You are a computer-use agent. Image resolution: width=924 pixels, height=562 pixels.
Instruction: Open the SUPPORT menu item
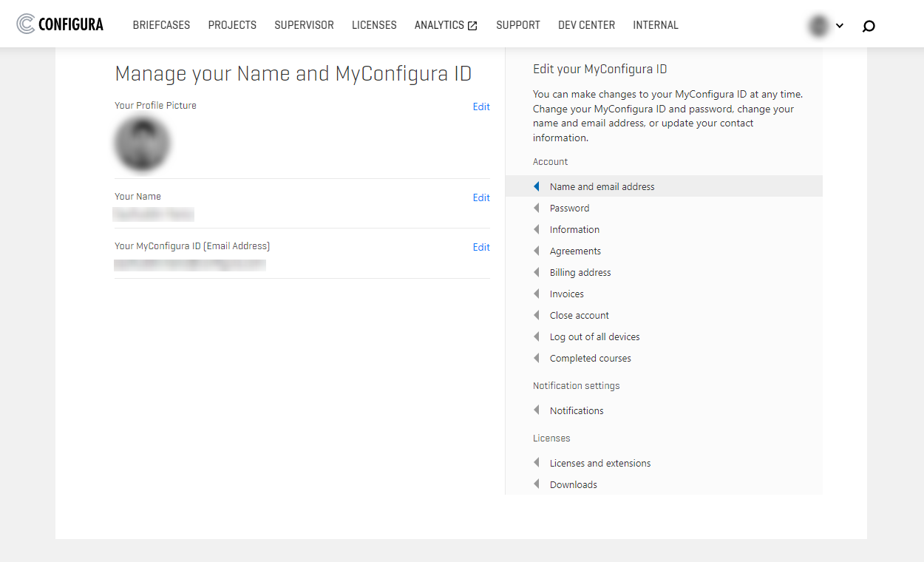coord(517,24)
